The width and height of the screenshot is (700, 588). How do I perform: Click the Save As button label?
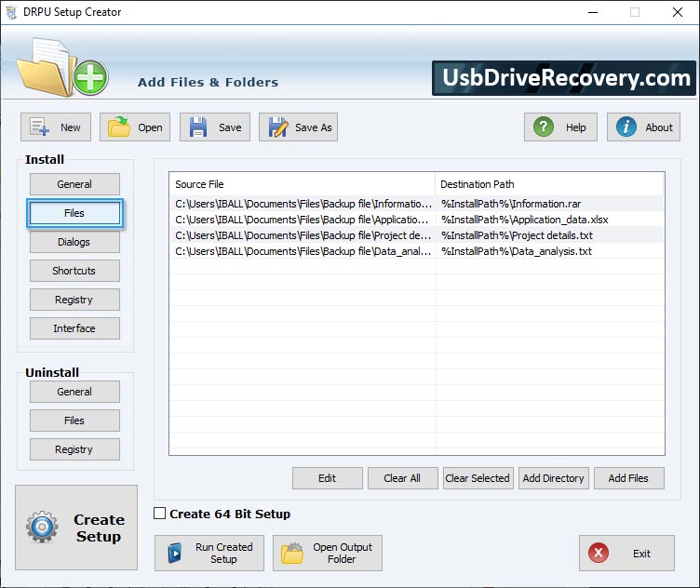click(314, 127)
